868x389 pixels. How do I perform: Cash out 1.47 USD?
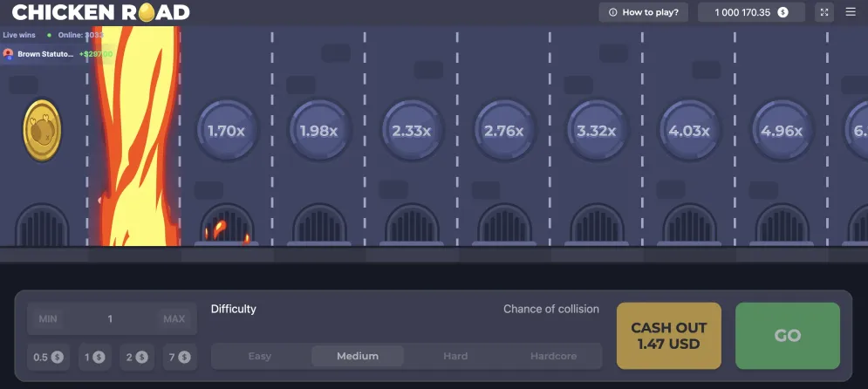pyautogui.click(x=669, y=336)
